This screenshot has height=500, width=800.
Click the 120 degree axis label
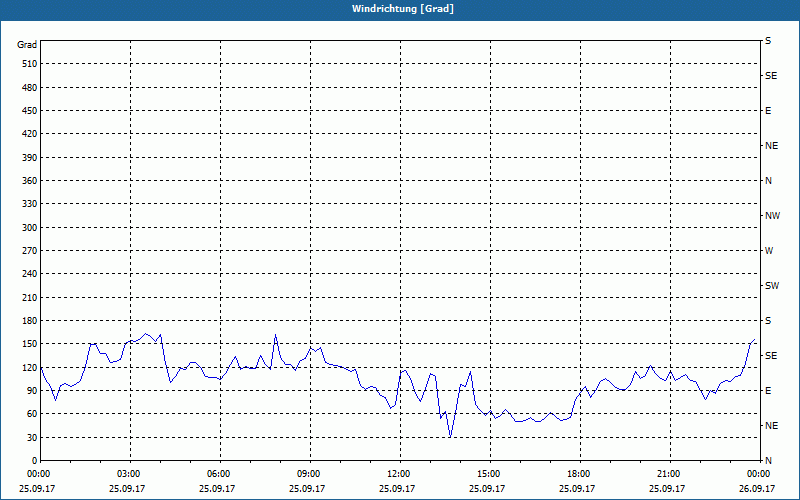point(30,367)
